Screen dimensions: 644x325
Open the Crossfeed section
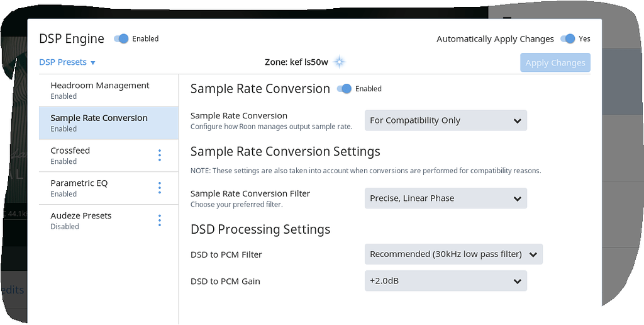70,155
